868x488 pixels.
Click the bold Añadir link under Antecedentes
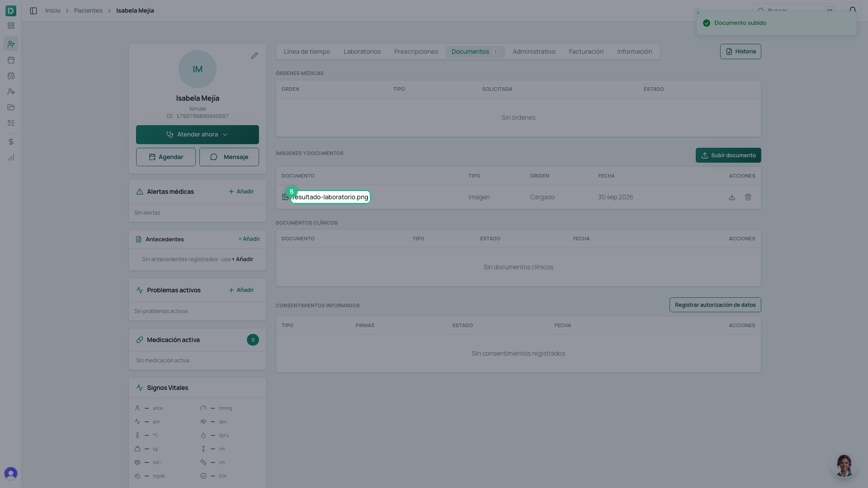pyautogui.click(x=242, y=259)
